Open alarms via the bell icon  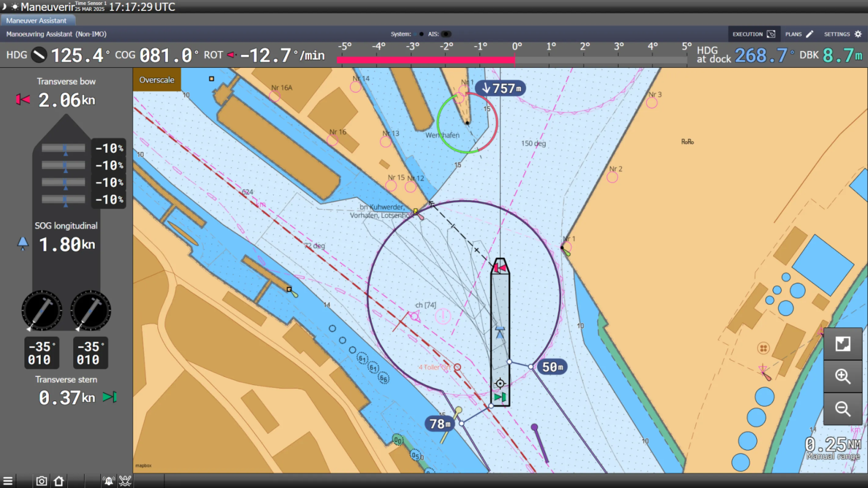click(109, 481)
